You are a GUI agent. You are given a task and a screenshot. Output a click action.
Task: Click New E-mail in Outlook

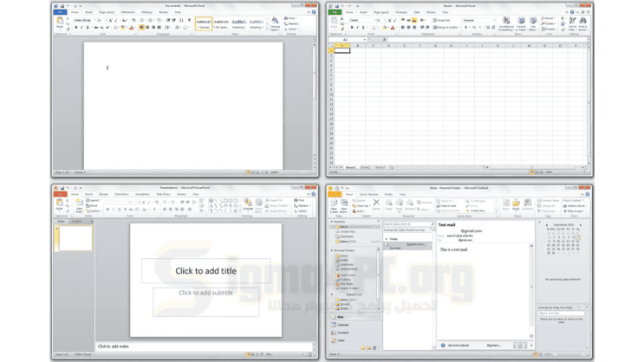334,205
